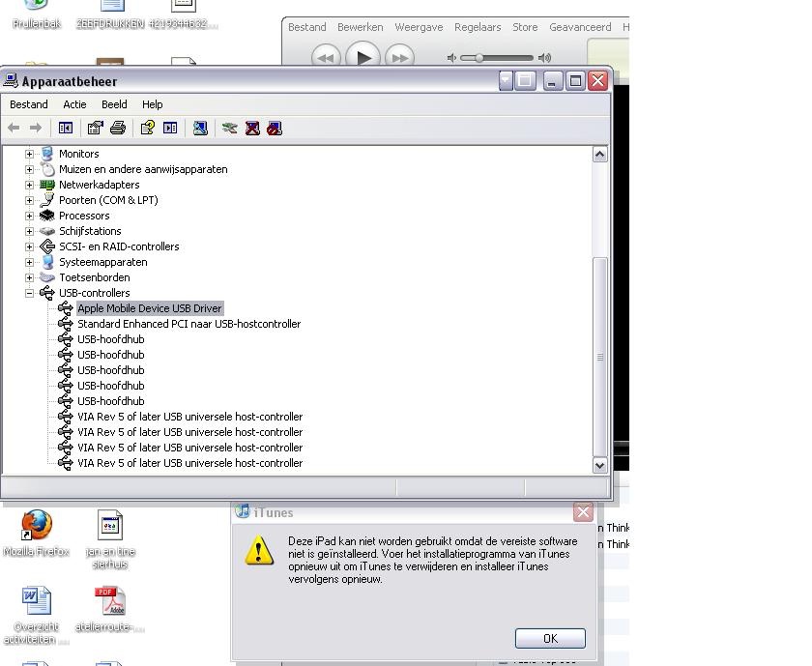Open the Store menu in iTunes

pos(525,27)
